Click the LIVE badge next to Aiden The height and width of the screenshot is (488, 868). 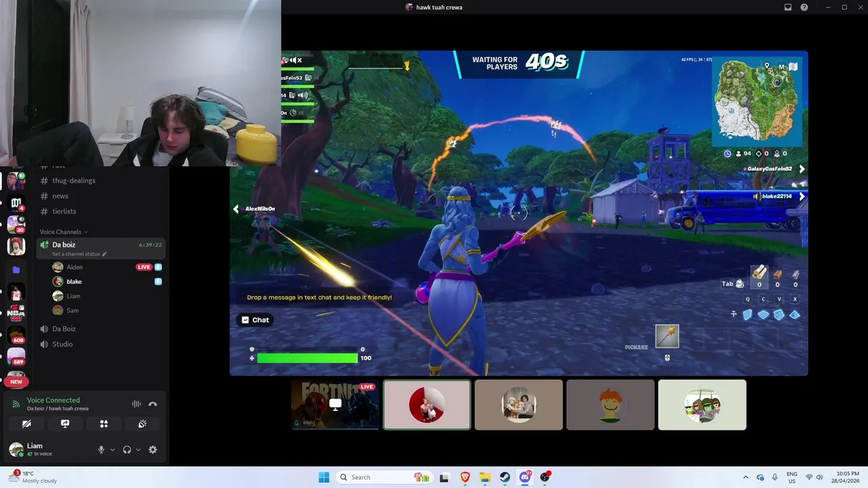pos(144,267)
